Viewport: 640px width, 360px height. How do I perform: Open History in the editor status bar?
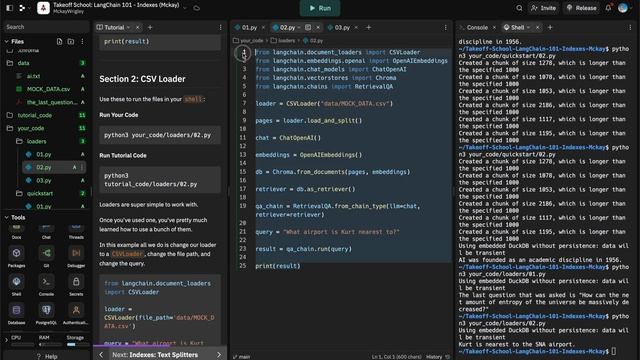438,357
